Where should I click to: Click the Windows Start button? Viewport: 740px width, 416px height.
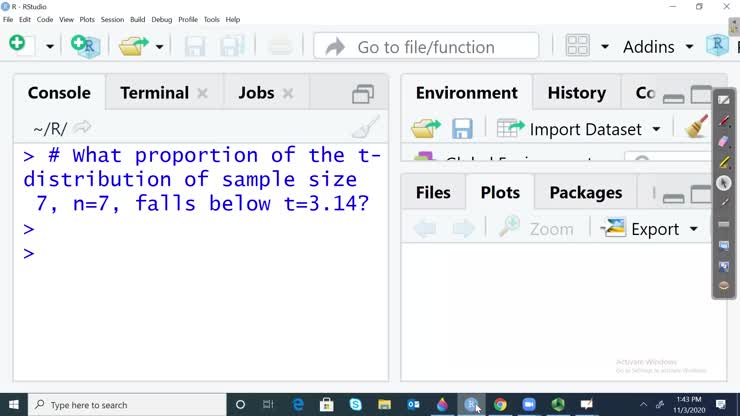[x=14, y=405]
